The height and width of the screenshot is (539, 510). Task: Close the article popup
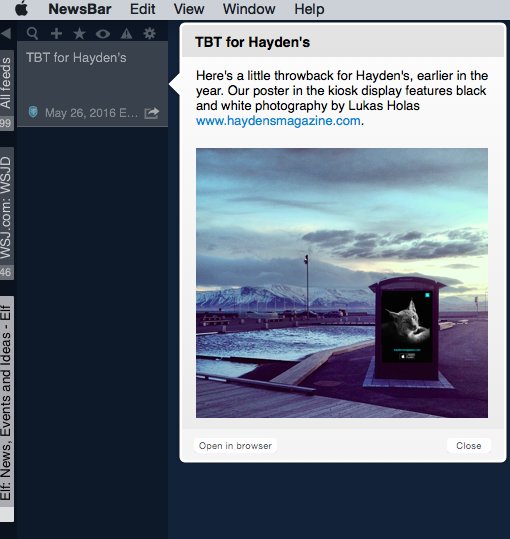pyautogui.click(x=469, y=446)
